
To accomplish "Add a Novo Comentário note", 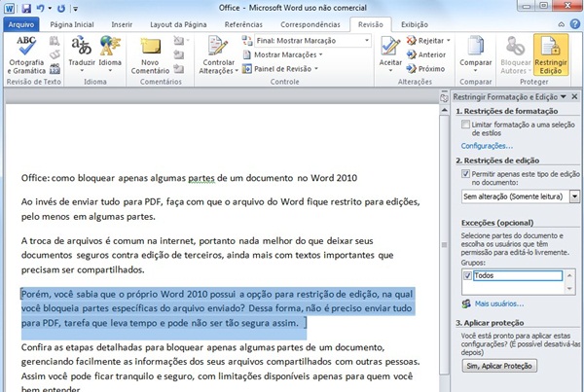I will pyautogui.click(x=150, y=54).
